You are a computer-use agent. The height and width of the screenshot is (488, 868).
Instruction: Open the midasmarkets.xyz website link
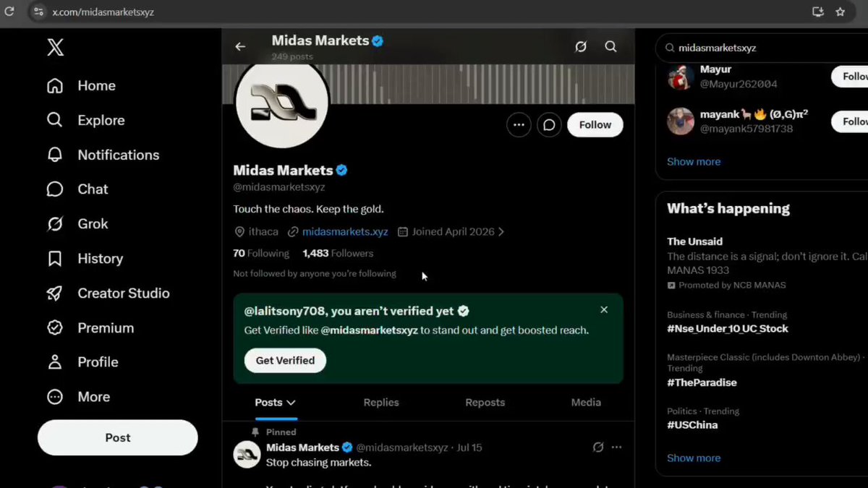[x=345, y=232]
